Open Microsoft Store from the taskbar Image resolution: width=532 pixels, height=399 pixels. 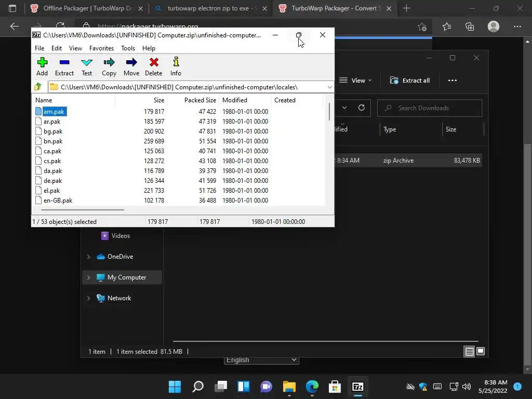[335, 387]
